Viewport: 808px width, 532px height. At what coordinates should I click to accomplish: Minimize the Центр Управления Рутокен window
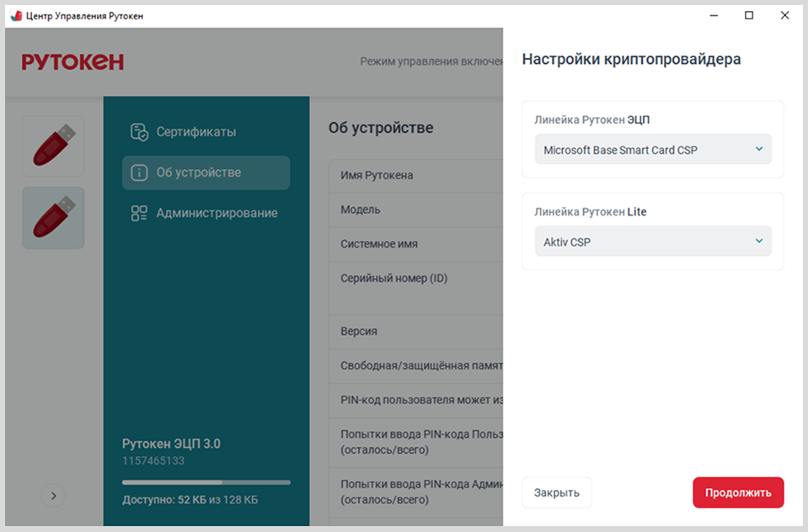click(x=714, y=16)
